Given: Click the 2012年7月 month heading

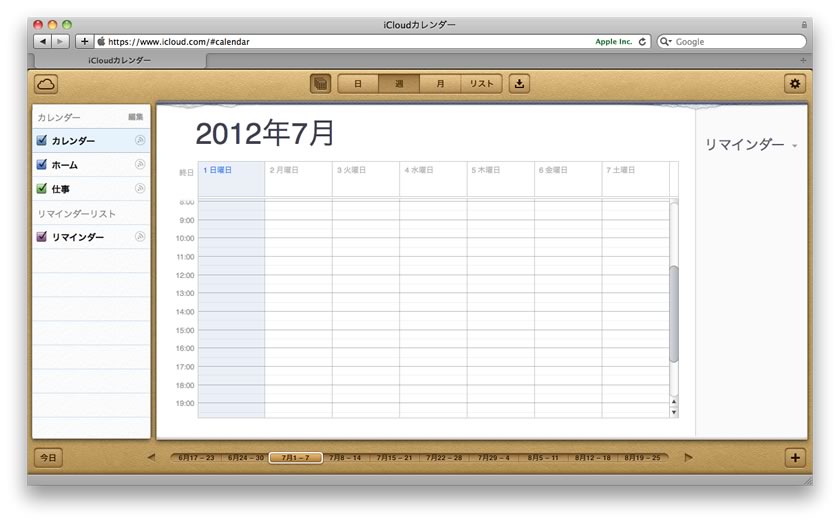Looking at the screenshot, I should click(265, 133).
